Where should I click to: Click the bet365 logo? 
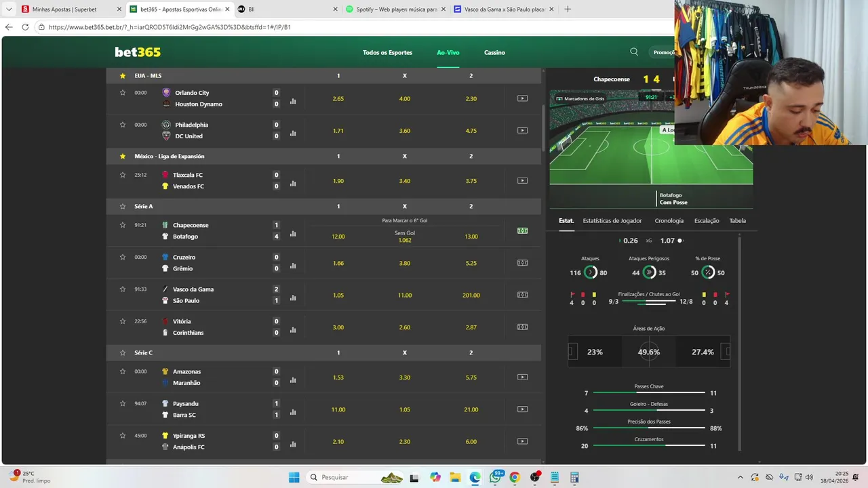click(138, 52)
